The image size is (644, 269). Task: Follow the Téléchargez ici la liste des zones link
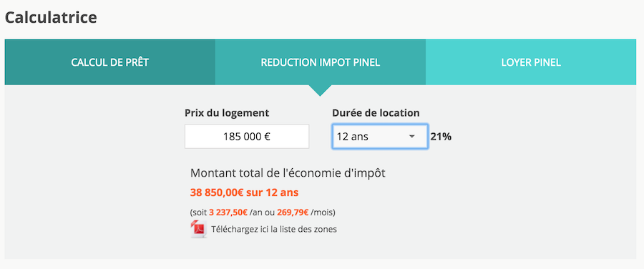click(274, 229)
